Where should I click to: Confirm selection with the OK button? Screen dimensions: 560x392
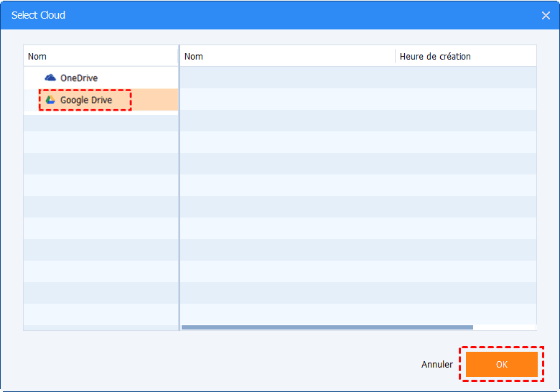pos(501,364)
